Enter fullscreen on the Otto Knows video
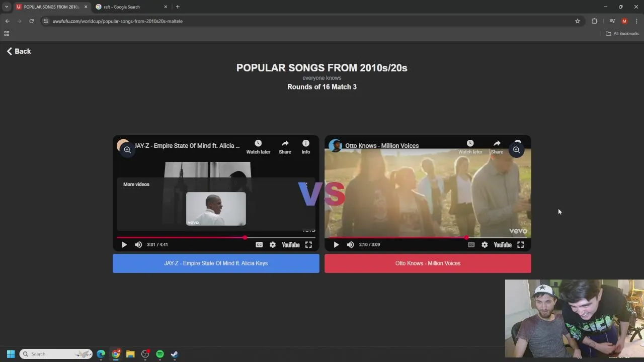Image resolution: width=644 pixels, height=362 pixels. [520, 245]
